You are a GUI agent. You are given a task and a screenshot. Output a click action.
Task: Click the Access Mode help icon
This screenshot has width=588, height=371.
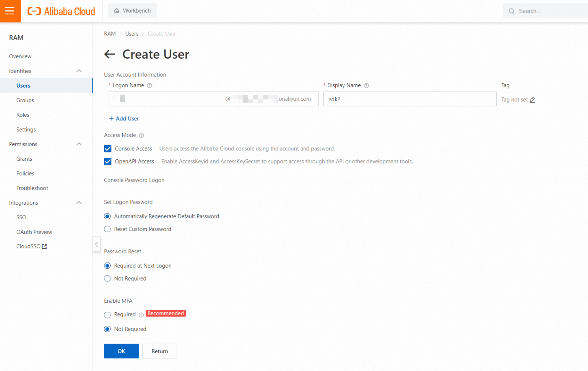pos(142,135)
